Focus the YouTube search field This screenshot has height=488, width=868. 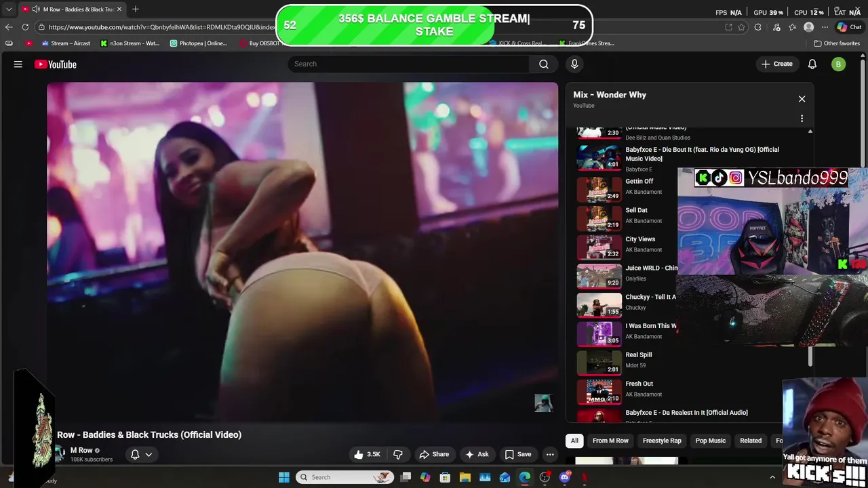tap(409, 64)
